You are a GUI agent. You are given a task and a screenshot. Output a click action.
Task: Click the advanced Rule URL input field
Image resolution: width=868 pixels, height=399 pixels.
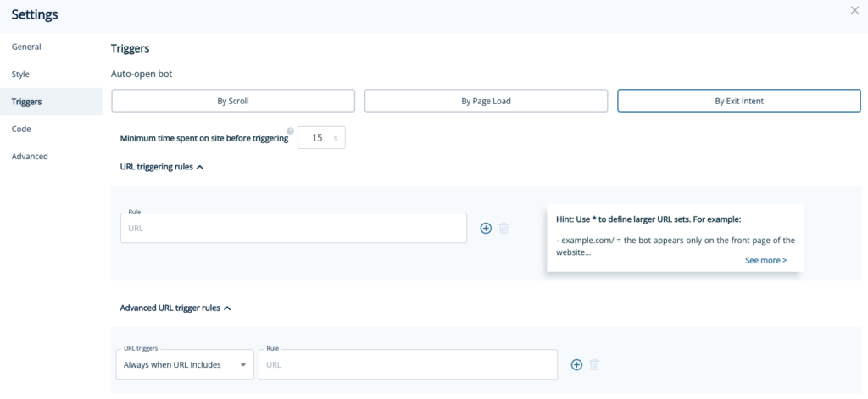pos(408,364)
